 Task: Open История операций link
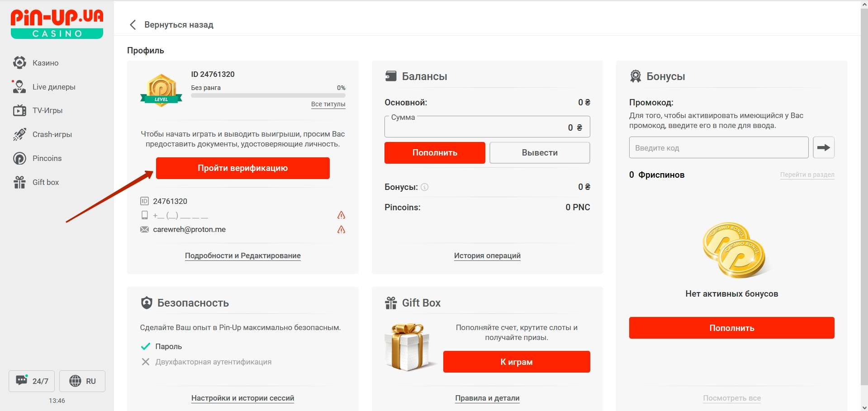click(487, 255)
